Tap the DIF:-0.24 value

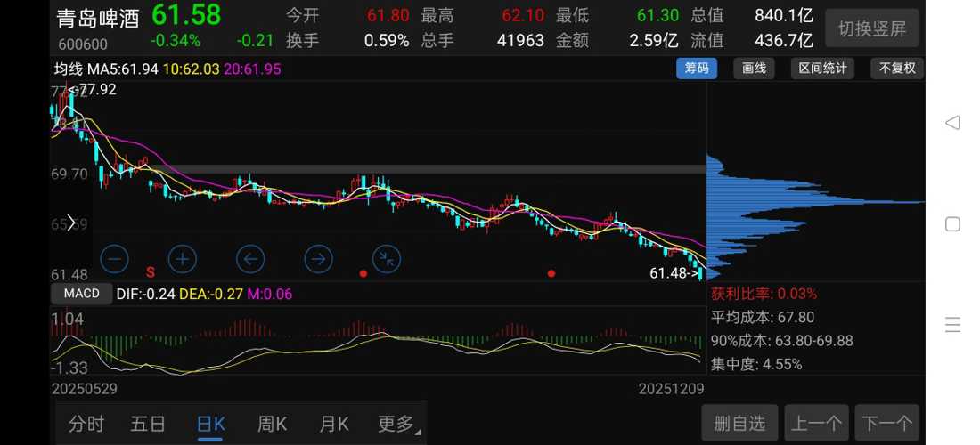click(x=145, y=294)
